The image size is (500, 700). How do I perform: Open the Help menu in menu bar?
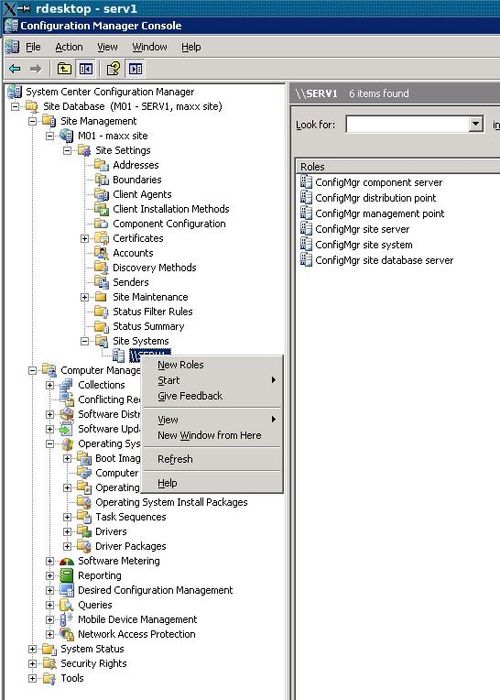tap(191, 47)
